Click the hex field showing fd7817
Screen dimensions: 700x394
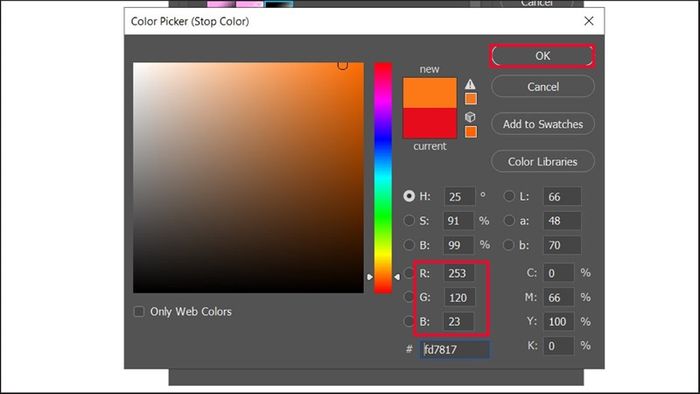454,349
